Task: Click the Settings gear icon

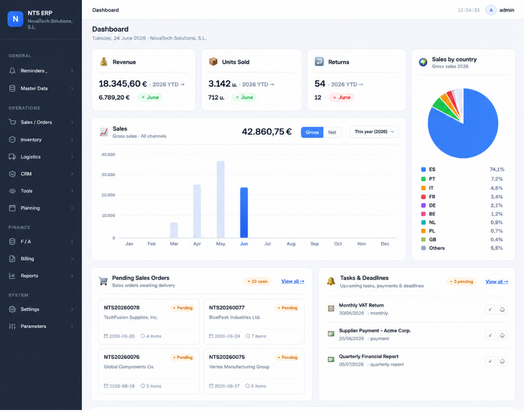Action: coord(12,309)
